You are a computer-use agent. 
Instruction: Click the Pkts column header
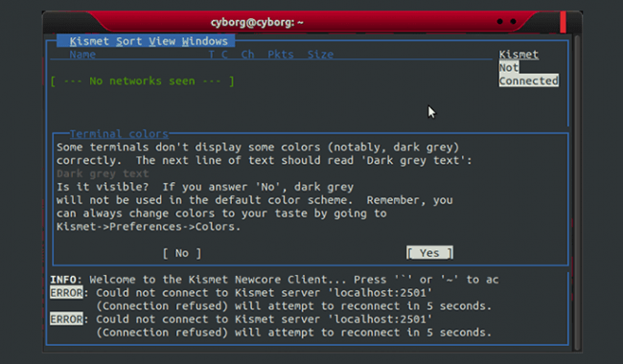(281, 55)
